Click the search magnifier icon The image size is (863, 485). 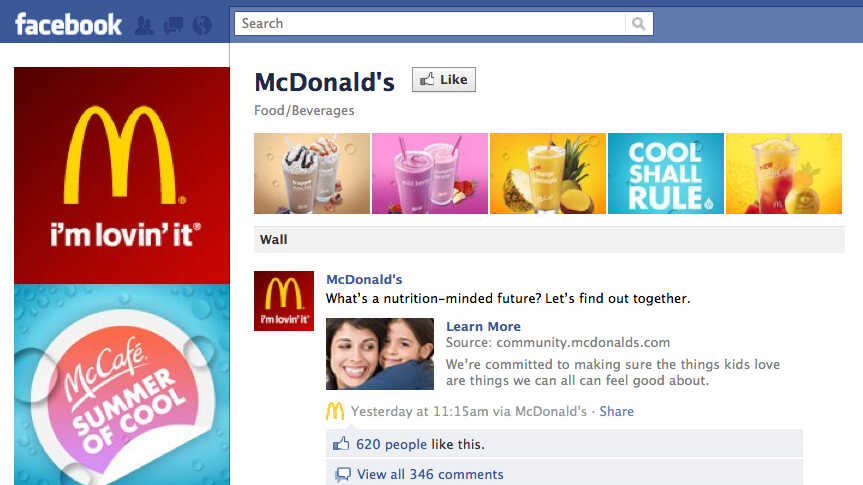point(638,24)
